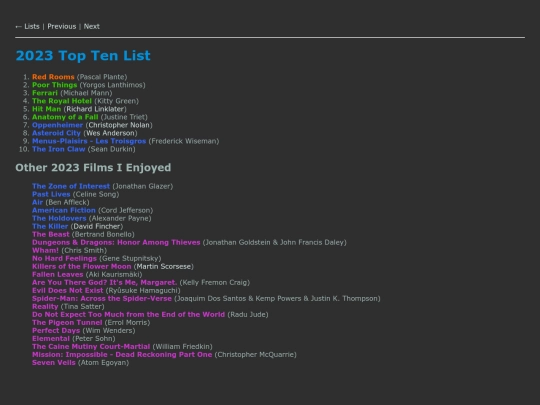Image resolution: width=540 pixels, height=405 pixels.
Task: Open the Ferrari film link
Action: click(x=45, y=93)
